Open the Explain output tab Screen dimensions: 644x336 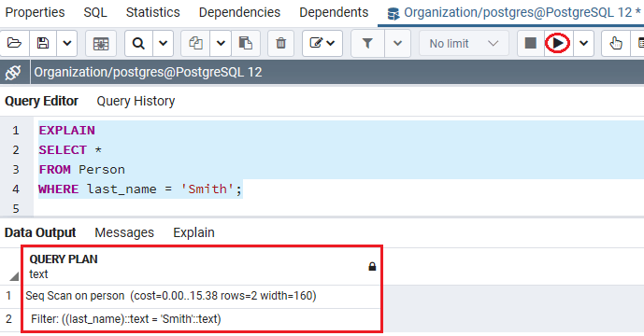pos(193,232)
